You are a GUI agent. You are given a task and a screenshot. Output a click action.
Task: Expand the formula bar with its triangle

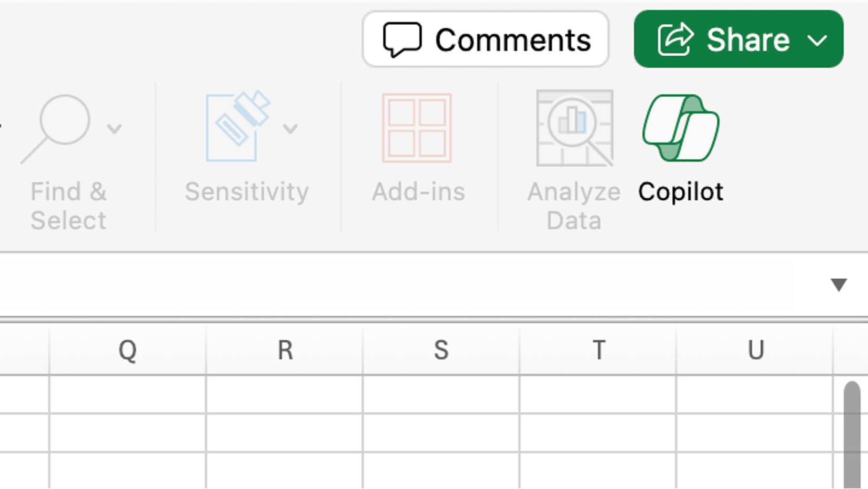pyautogui.click(x=837, y=286)
